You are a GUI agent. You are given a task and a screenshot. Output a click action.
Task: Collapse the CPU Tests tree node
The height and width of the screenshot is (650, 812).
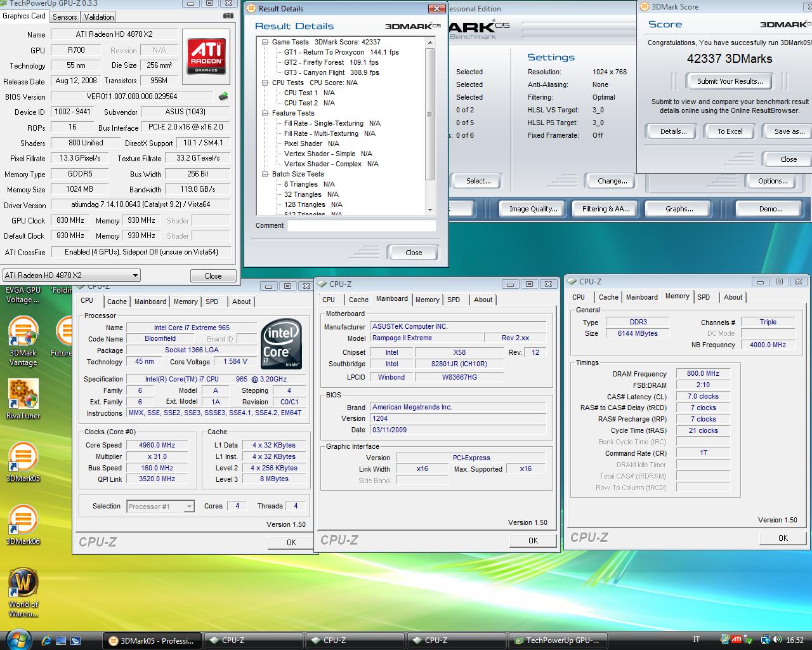click(265, 83)
